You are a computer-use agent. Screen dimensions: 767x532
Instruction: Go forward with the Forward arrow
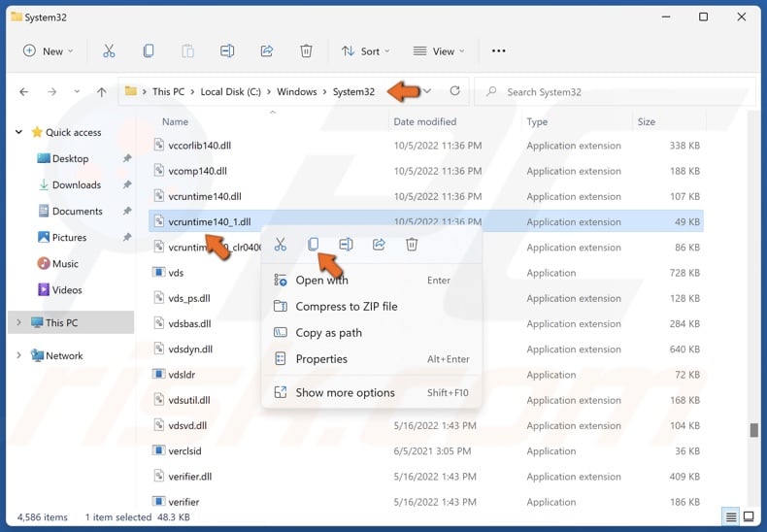51,91
